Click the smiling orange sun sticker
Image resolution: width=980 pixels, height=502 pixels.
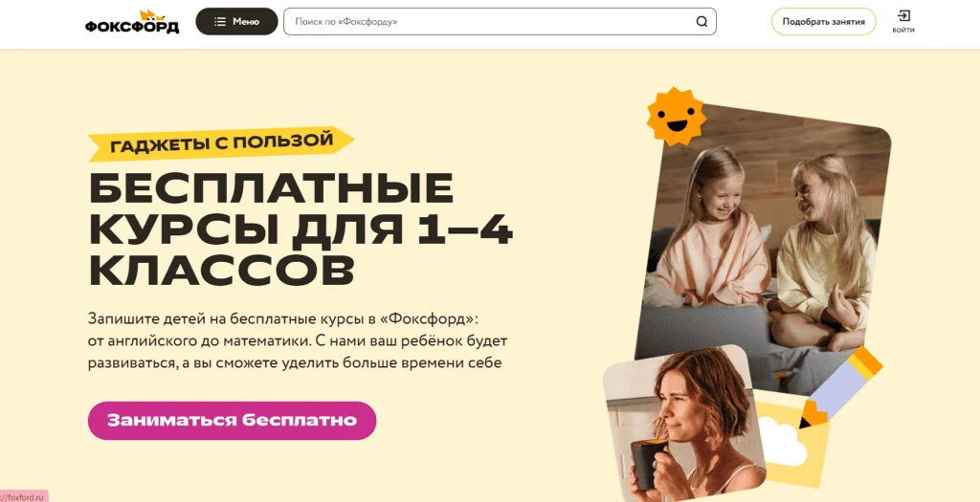point(677,116)
